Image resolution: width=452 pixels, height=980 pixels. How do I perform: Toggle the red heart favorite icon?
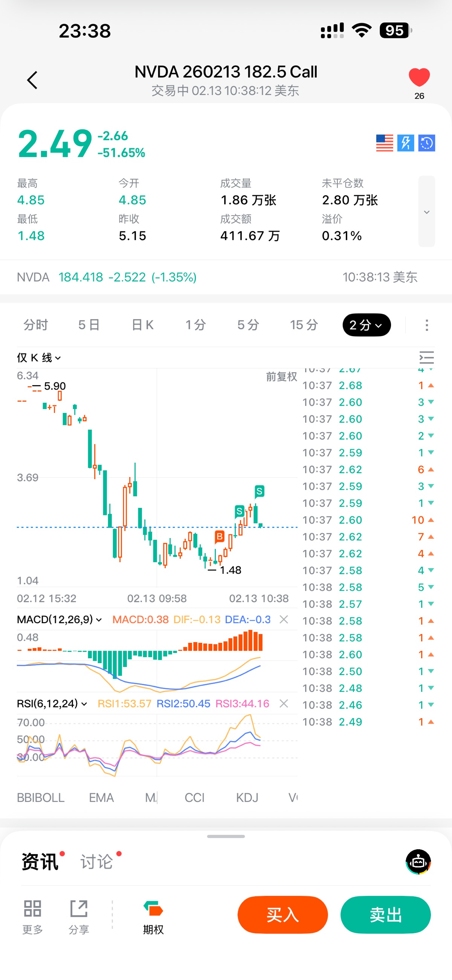(x=419, y=77)
